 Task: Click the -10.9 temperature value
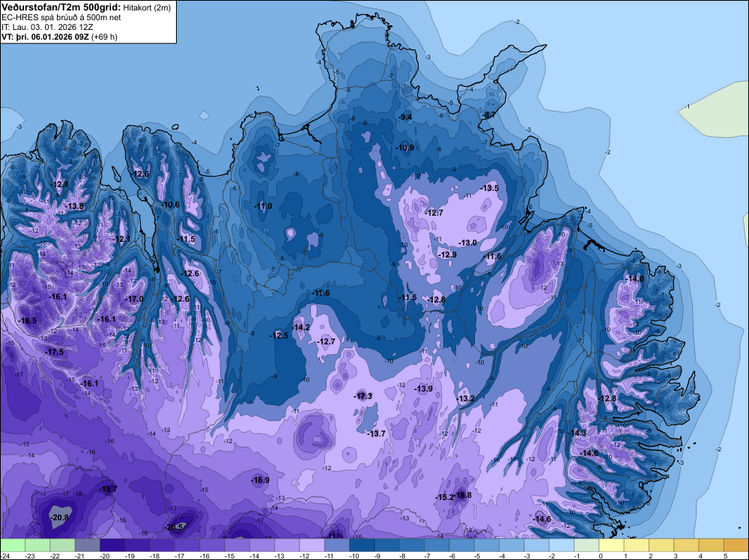pyautogui.click(x=405, y=147)
